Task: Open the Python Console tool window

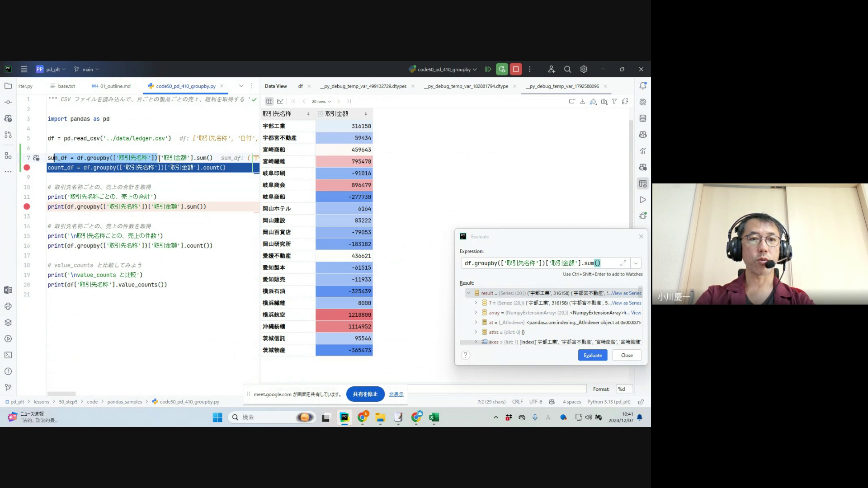Action: click(x=8, y=306)
